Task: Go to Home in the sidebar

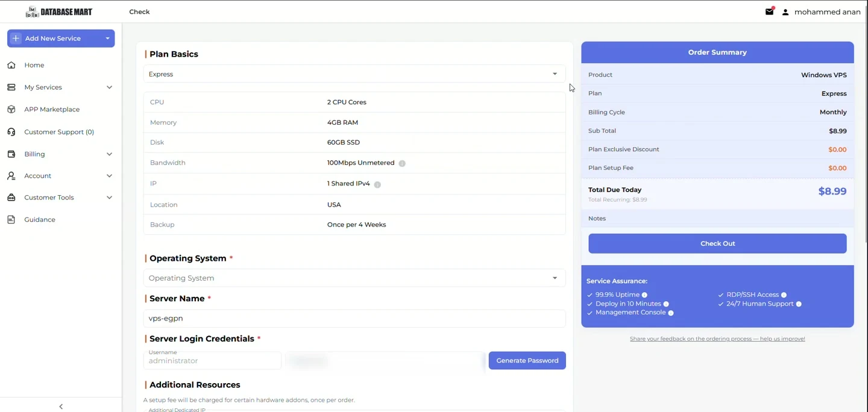Action: pyautogui.click(x=34, y=65)
